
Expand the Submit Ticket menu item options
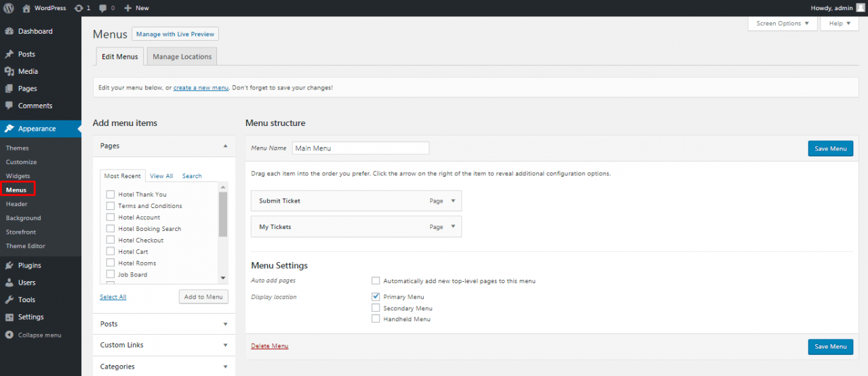(x=453, y=201)
